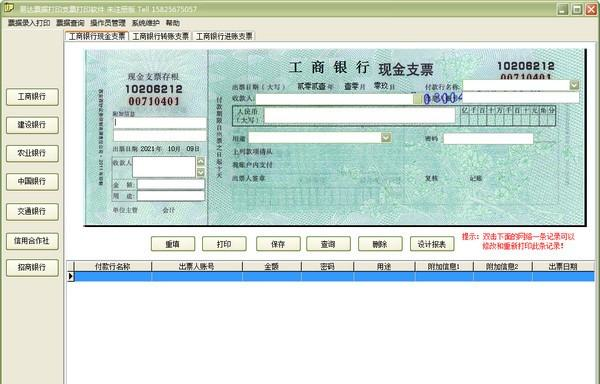600x384 pixels.
Task: Switch to the 工商银行进账支票 tab
Action: 224,36
